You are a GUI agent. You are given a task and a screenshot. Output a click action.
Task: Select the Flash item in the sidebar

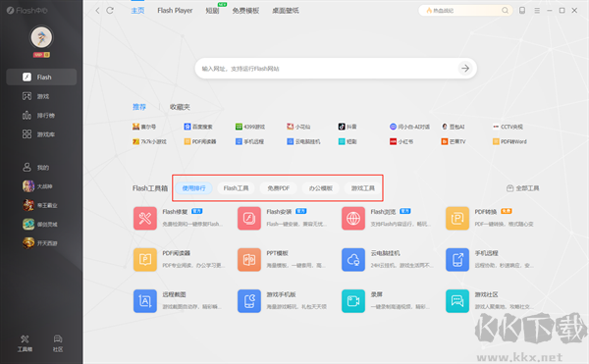click(x=41, y=77)
